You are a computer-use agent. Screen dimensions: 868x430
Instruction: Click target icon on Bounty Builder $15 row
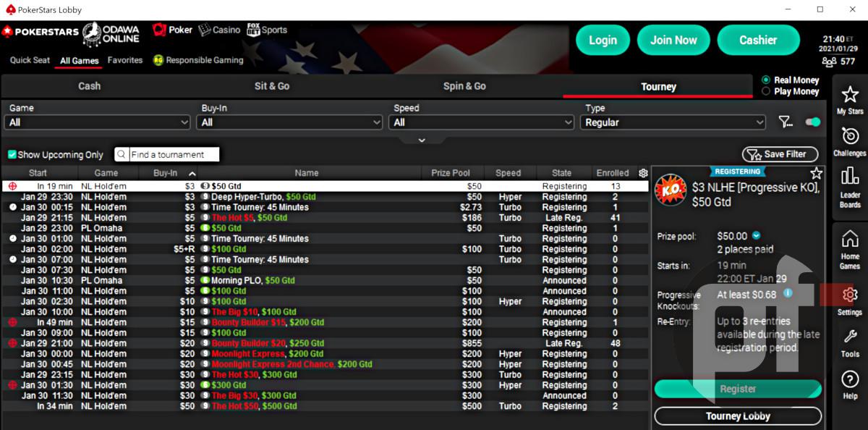(x=12, y=322)
